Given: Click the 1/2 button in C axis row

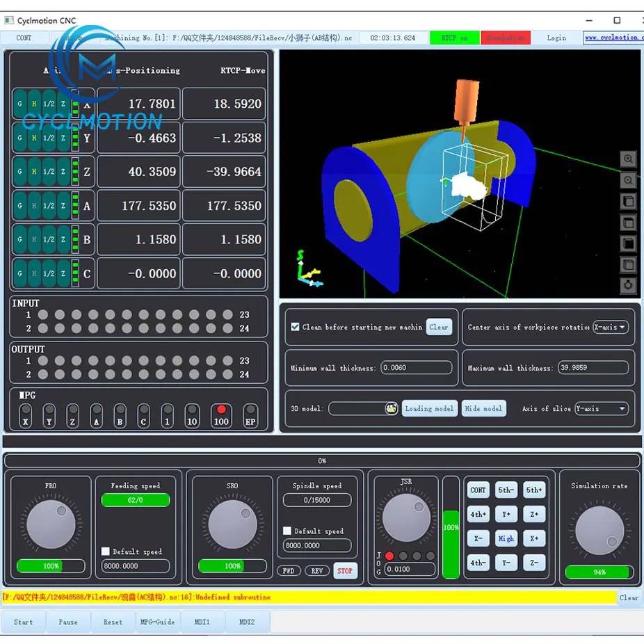Looking at the screenshot, I should coord(49,273).
